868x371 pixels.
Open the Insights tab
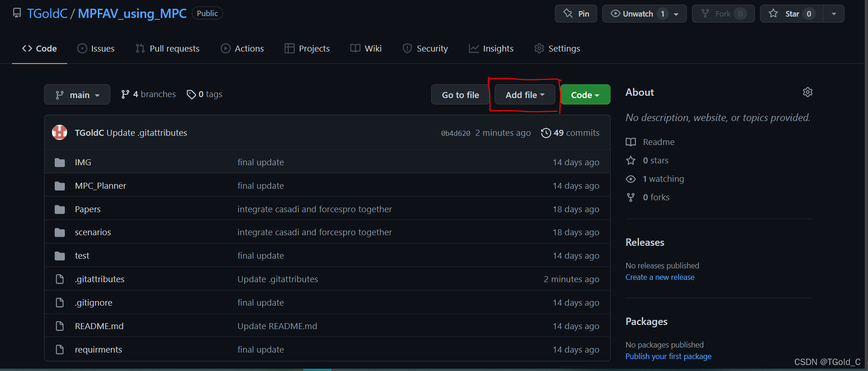(491, 48)
